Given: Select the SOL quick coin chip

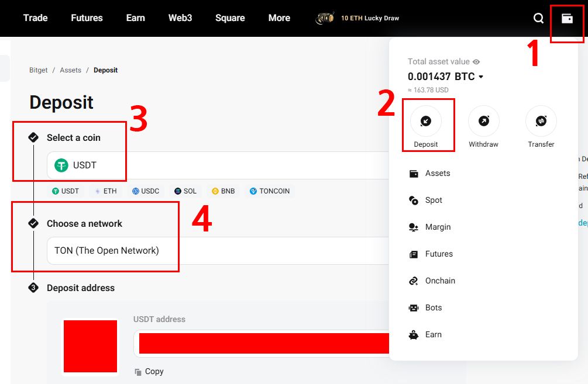Looking at the screenshot, I should [x=185, y=191].
